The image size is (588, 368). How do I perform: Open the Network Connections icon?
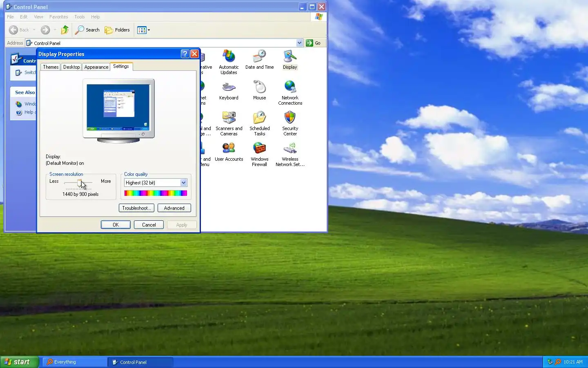click(290, 93)
